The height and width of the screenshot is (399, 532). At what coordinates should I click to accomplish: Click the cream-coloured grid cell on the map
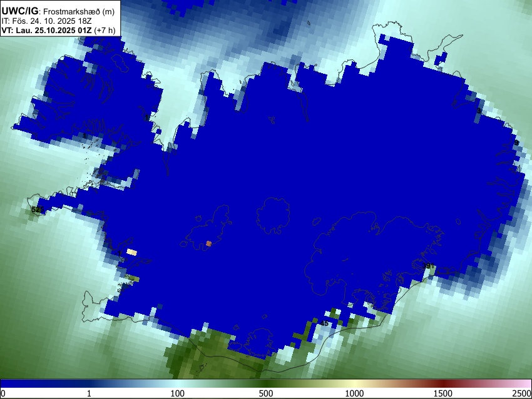[x=131, y=252]
